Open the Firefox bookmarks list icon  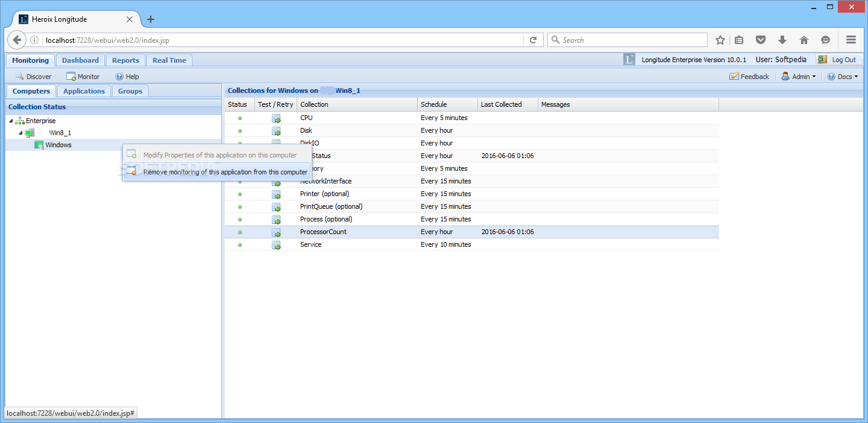(739, 40)
